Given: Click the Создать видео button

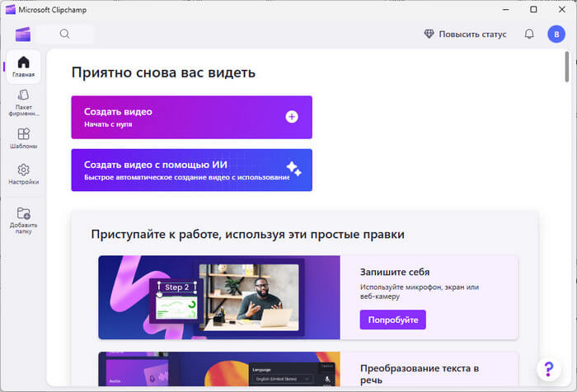Looking at the screenshot, I should [192, 117].
